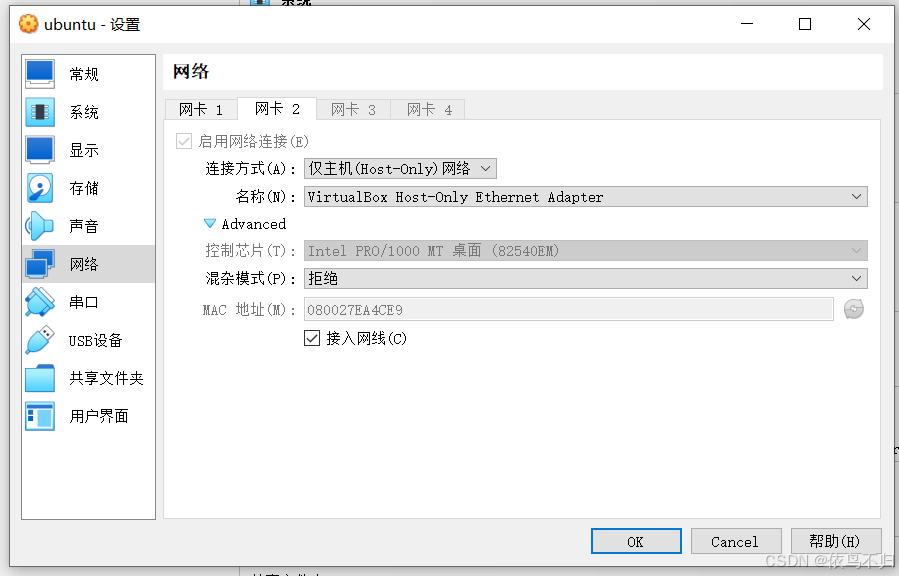This screenshot has height=576, width=899.
Task: Collapse the Advanced disclosure triangle
Action: (210, 224)
